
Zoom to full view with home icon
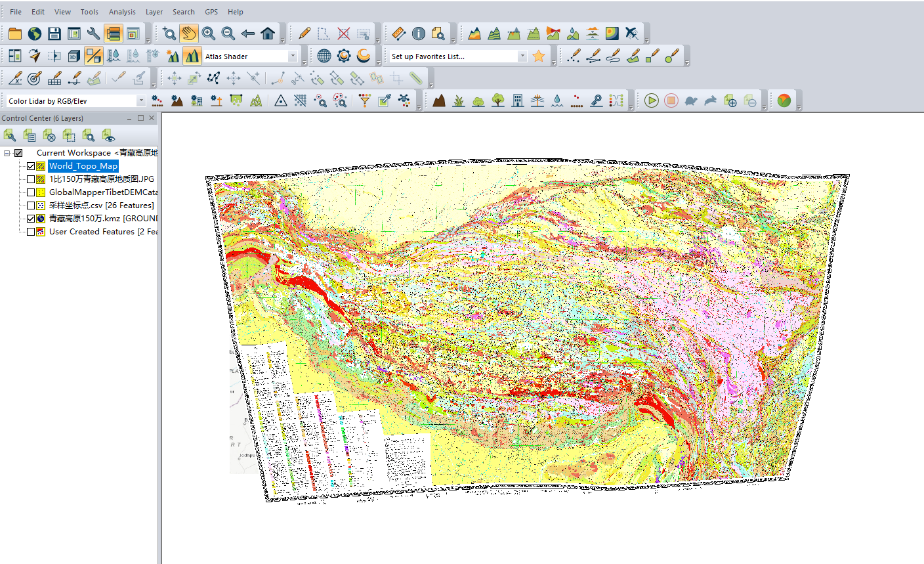(x=268, y=33)
